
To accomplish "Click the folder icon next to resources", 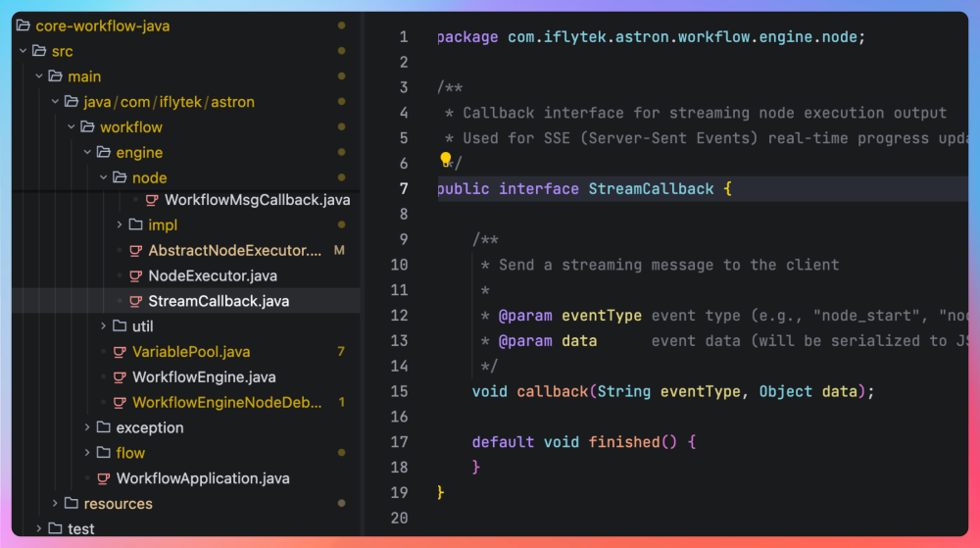I will (x=72, y=504).
